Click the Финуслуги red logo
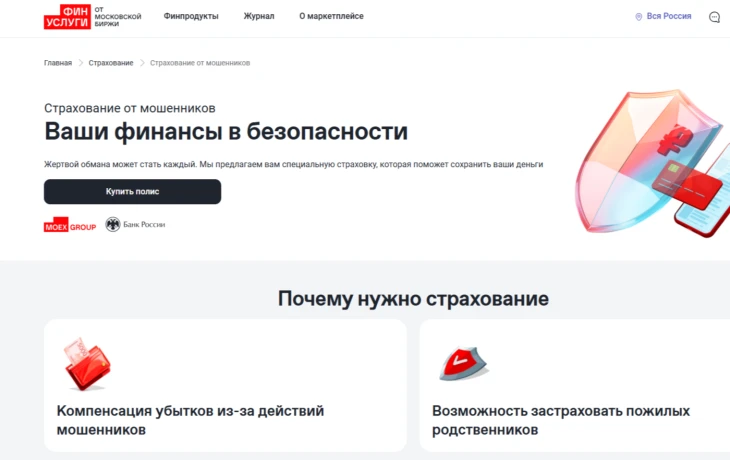 point(67,17)
